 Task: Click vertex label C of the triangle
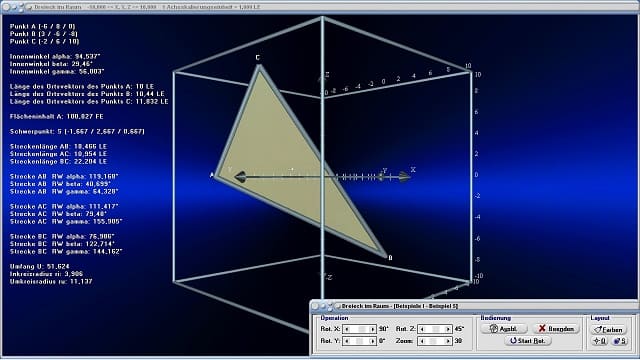click(x=258, y=58)
